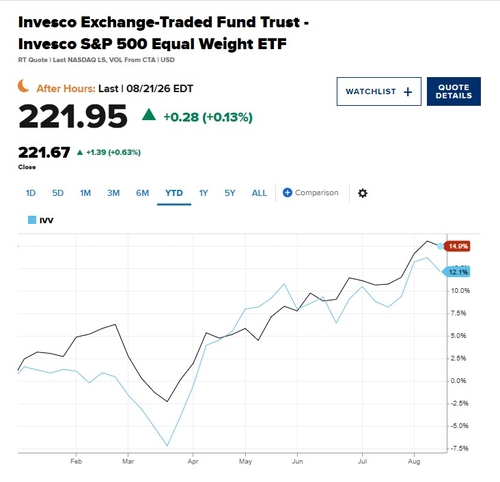Viewport: 500px width, 482px height.
Task: Switch chart to 3M range
Action: click(113, 193)
